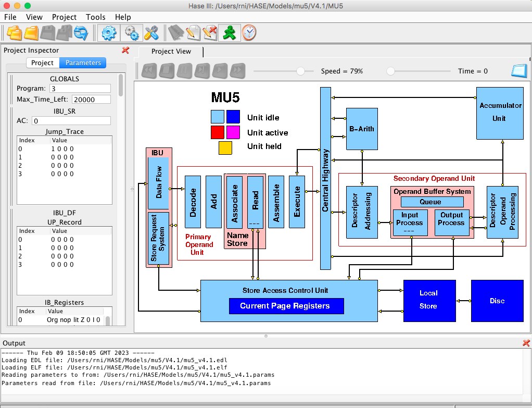This screenshot has width=532, height=408.
Task: Click the Speed slider handle
Action: tap(300, 71)
